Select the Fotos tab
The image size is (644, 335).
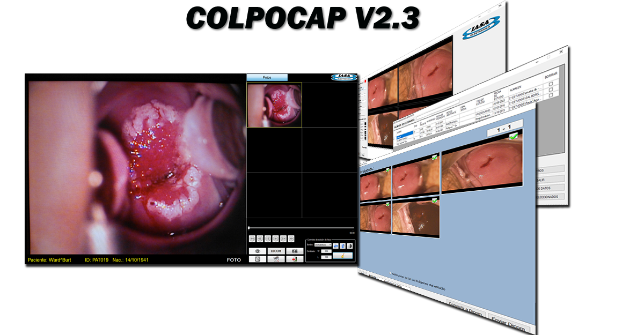(x=267, y=78)
